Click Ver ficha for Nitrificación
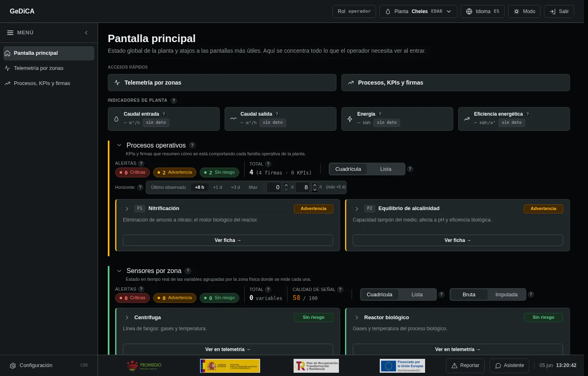The width and height of the screenshot is (588, 376). tap(228, 240)
